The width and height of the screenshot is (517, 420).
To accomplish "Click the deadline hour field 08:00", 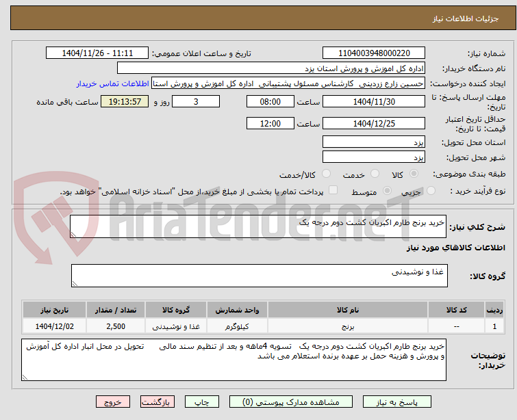I will pos(270,101).
